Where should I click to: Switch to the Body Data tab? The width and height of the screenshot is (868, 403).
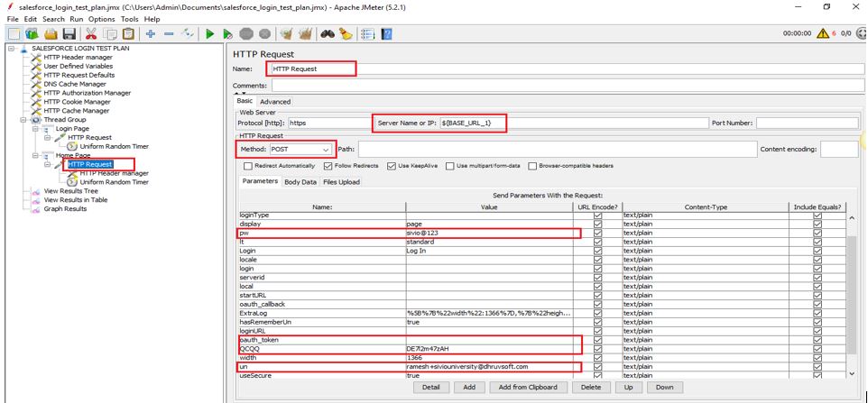300,182
